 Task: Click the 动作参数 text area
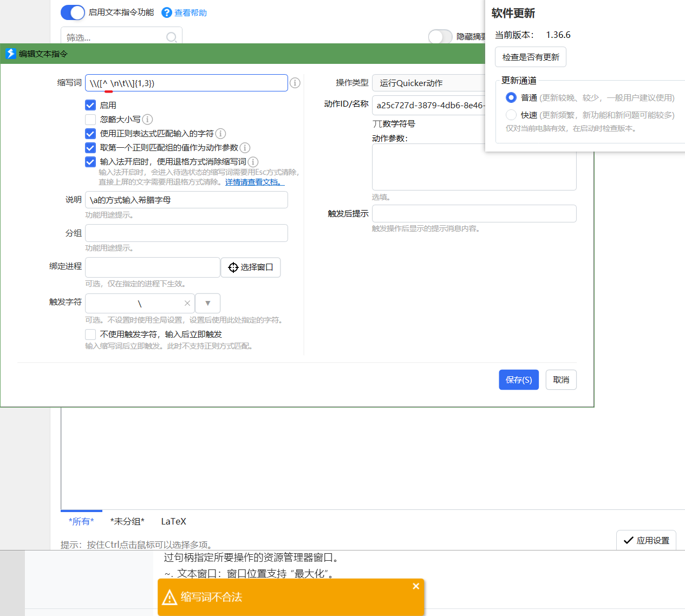click(474, 167)
